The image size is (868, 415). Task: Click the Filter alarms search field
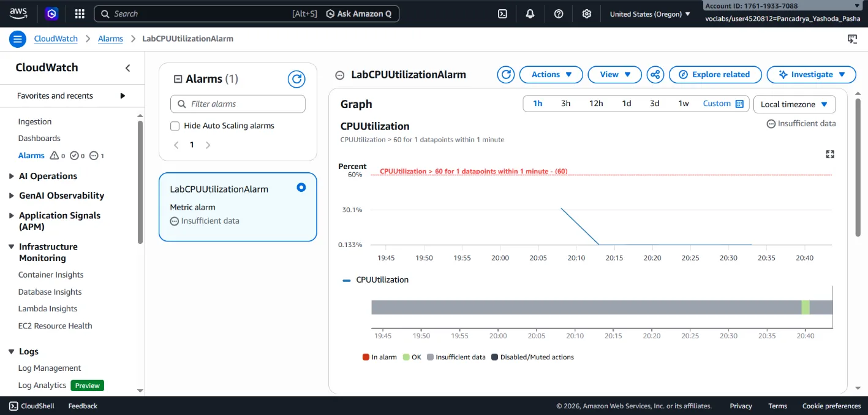[238, 104]
